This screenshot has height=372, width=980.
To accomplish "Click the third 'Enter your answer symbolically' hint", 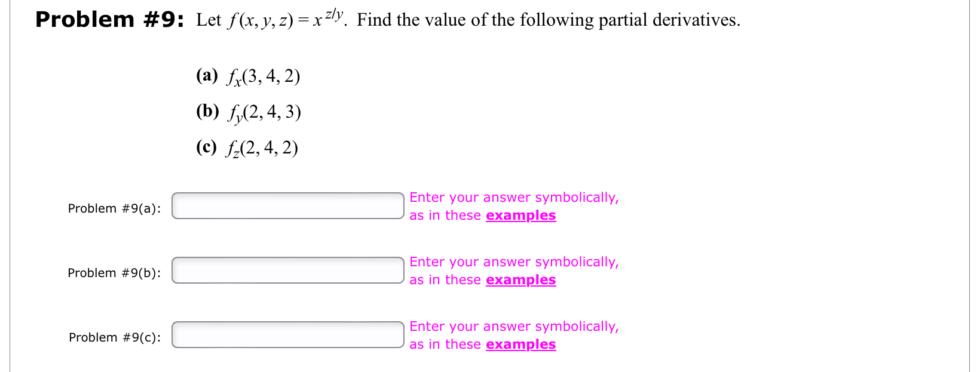I will click(x=514, y=326).
